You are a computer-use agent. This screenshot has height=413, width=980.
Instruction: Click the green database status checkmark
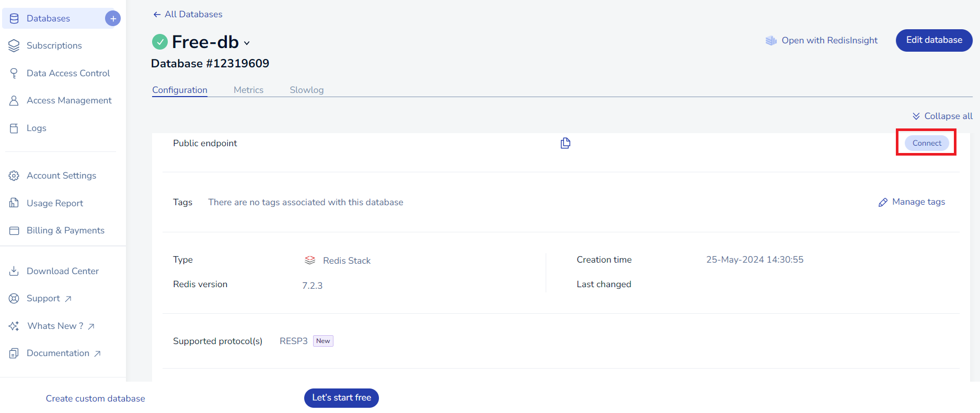159,42
